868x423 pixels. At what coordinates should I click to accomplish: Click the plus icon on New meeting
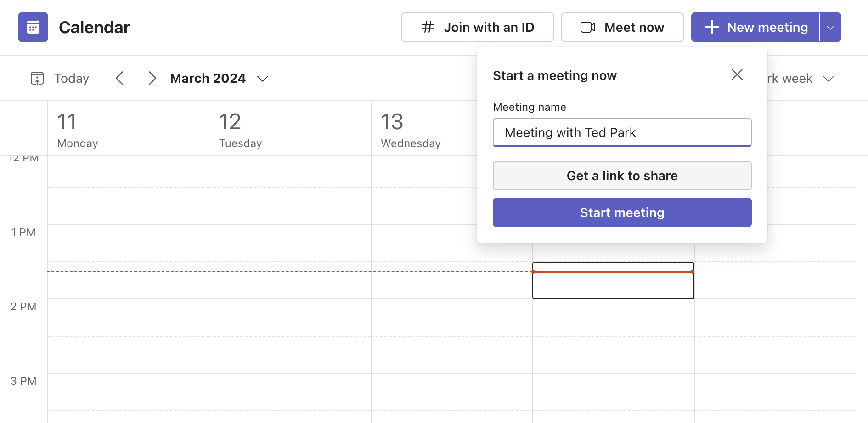tap(711, 27)
